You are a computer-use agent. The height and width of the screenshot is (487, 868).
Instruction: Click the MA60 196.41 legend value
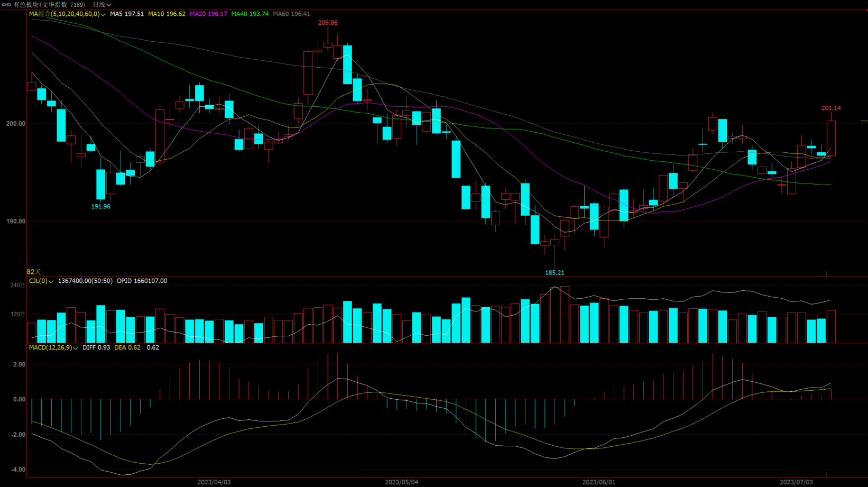291,14
